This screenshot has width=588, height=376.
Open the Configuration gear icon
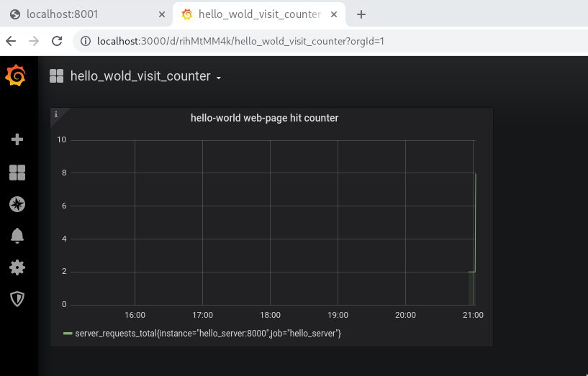coord(17,267)
